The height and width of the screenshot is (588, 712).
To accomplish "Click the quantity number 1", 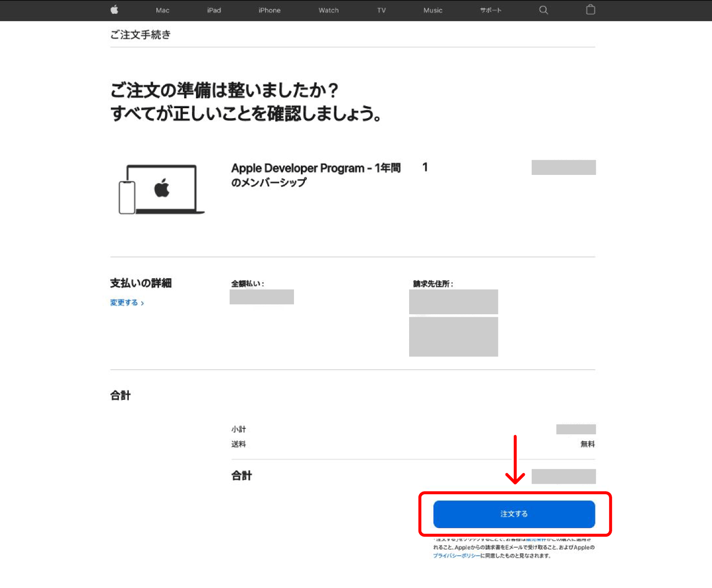I will [425, 168].
